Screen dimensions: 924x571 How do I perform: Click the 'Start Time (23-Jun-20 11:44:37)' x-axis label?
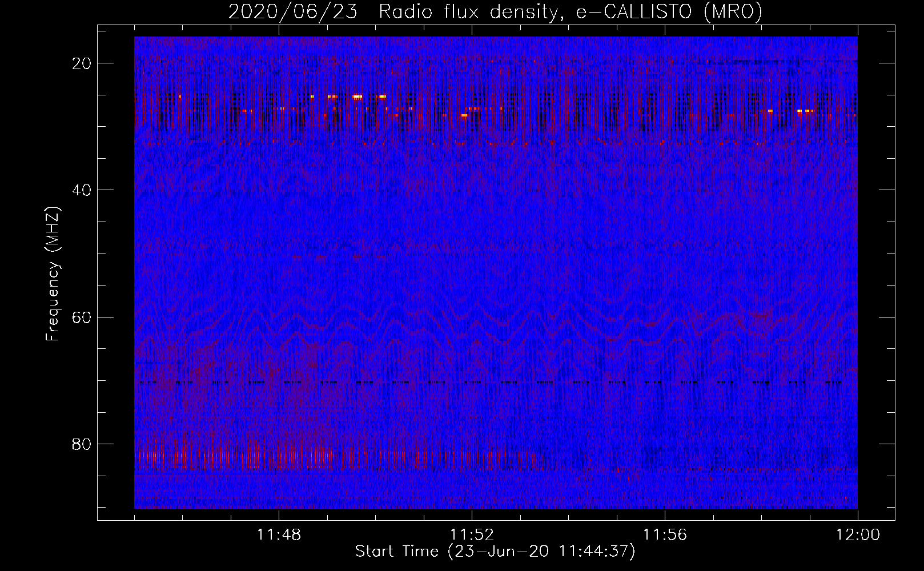[495, 552]
